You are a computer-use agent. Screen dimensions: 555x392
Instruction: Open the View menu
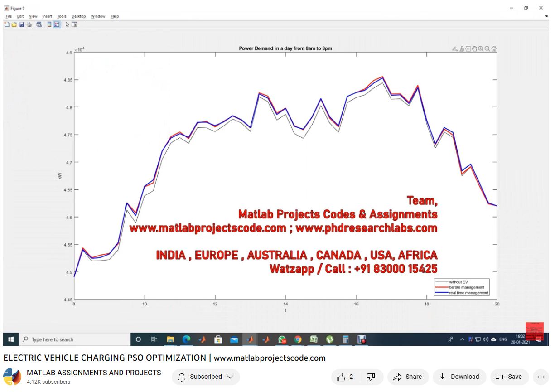pyautogui.click(x=33, y=16)
